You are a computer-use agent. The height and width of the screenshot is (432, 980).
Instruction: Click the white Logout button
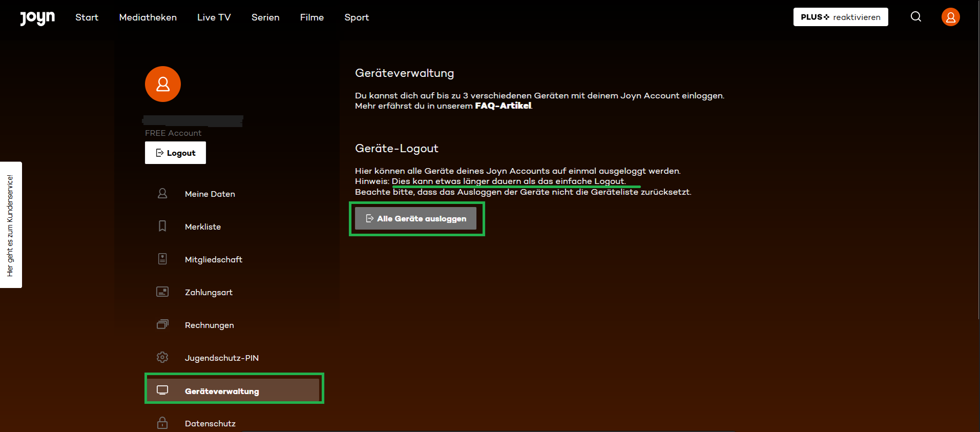175,153
